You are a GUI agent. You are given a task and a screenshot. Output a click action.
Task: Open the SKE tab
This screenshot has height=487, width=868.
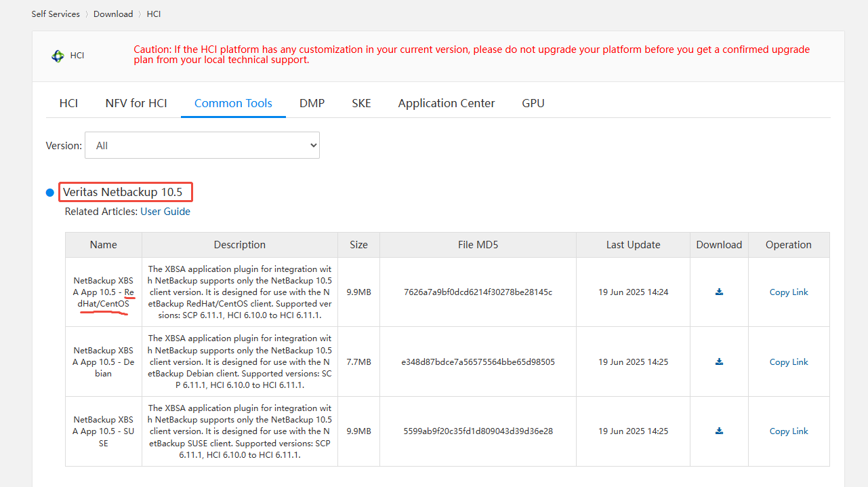point(361,103)
